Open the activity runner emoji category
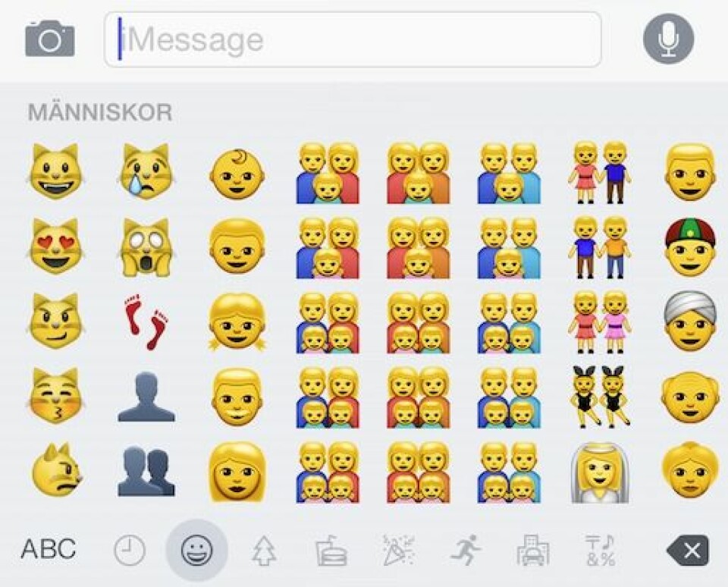This screenshot has height=587, width=728. point(466,551)
